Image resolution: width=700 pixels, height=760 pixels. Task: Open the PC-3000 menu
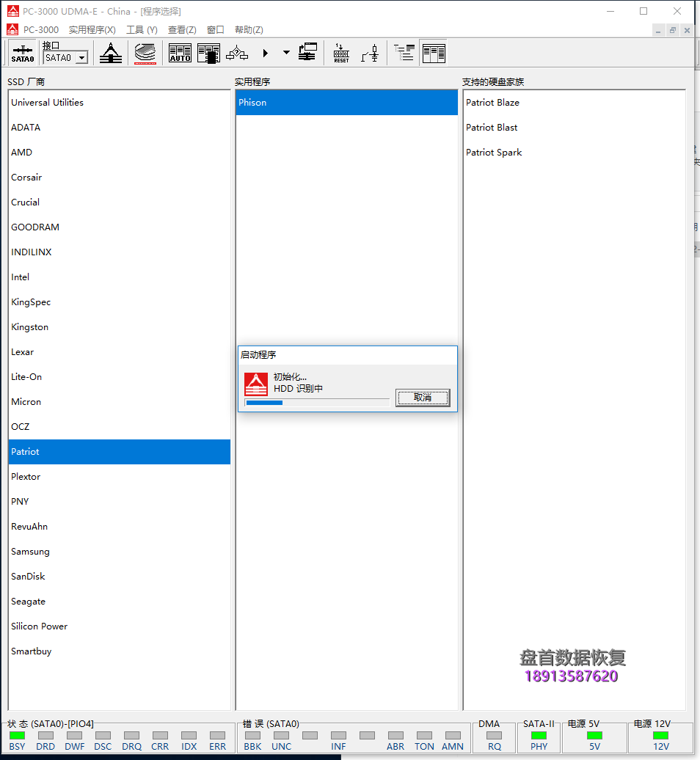pyautogui.click(x=41, y=29)
